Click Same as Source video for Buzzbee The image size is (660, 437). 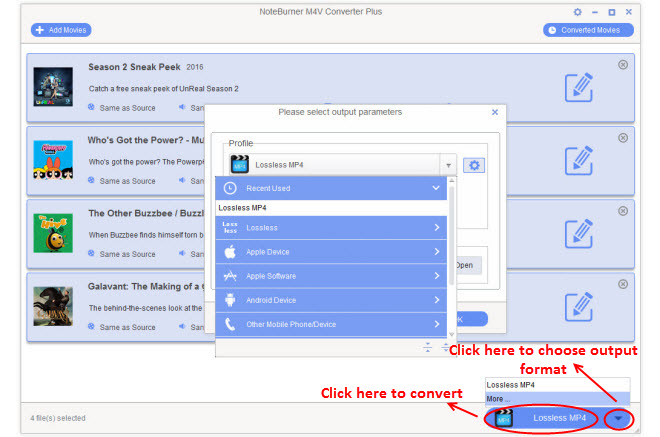point(122,254)
